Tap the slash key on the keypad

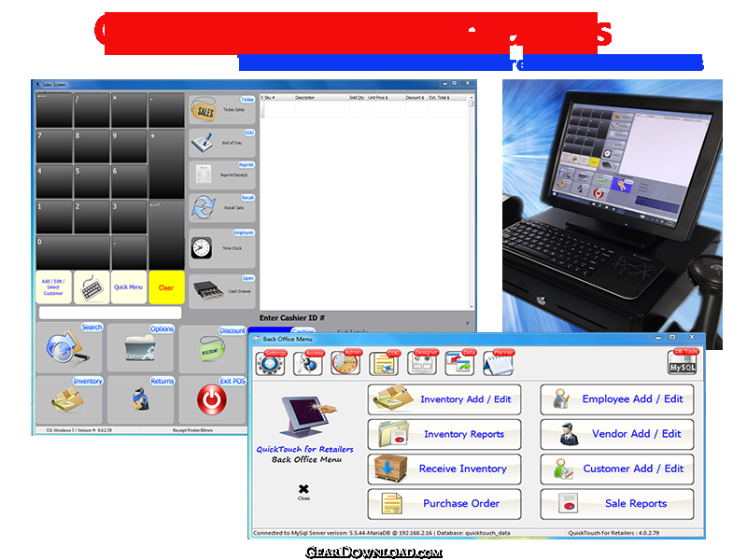pyautogui.click(x=92, y=110)
